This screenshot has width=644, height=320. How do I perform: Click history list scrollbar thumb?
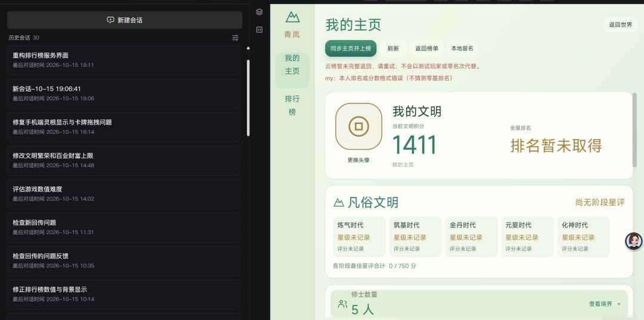coord(248,98)
